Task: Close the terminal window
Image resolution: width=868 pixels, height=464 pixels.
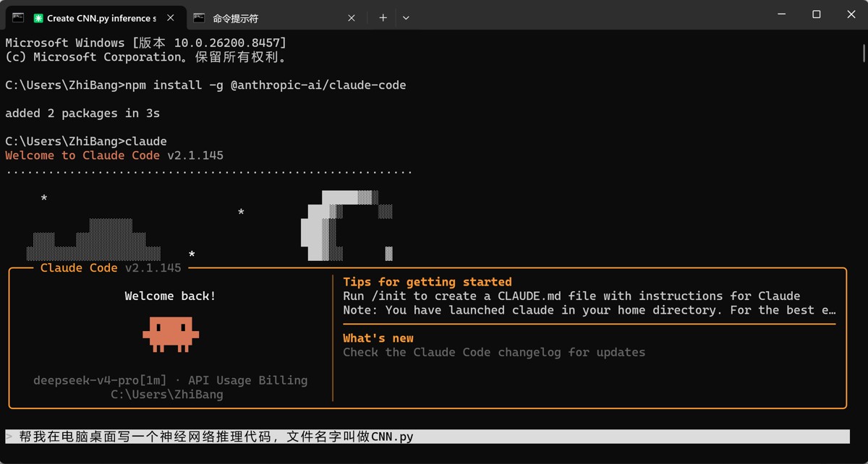Action: coord(850,14)
